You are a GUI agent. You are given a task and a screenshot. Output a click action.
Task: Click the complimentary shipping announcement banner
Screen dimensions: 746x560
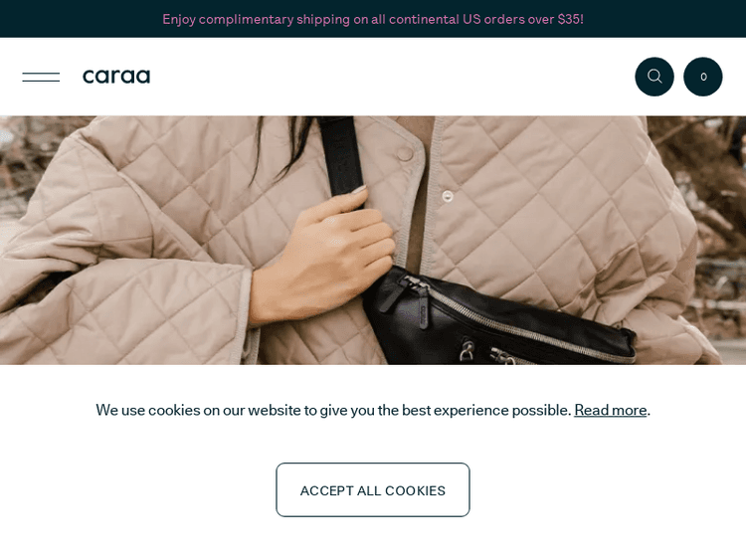pyautogui.click(x=373, y=19)
